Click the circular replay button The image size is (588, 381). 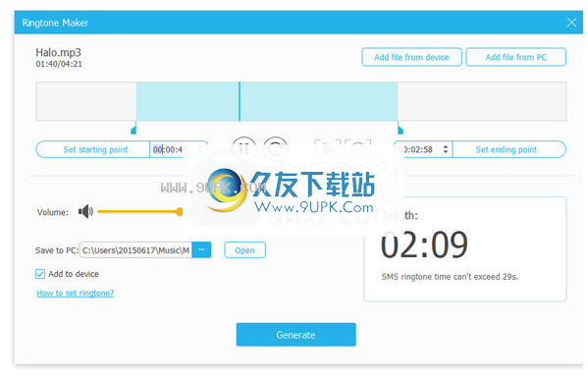pyautogui.click(x=276, y=148)
